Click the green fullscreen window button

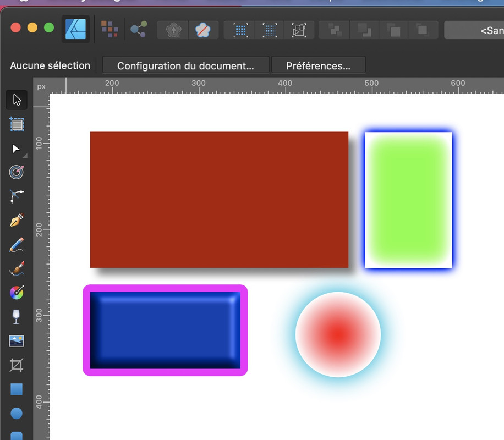click(x=49, y=28)
